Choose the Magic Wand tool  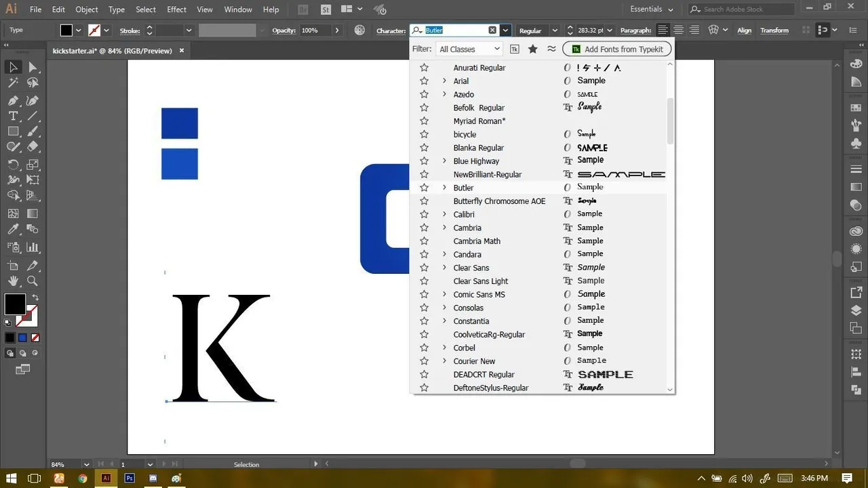[x=13, y=83]
